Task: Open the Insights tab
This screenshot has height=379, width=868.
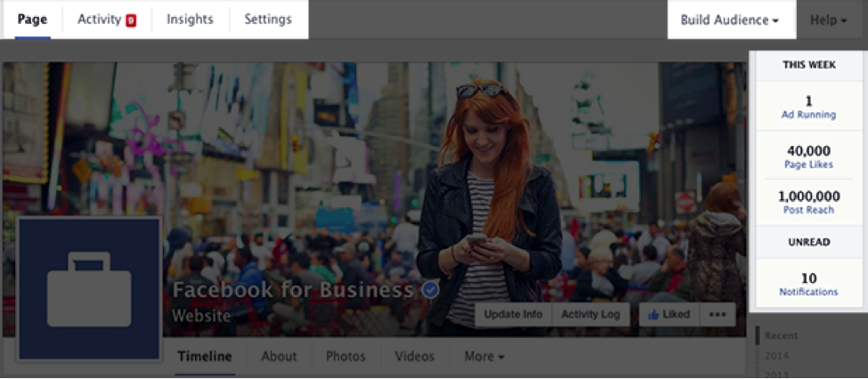Action: pos(190,20)
